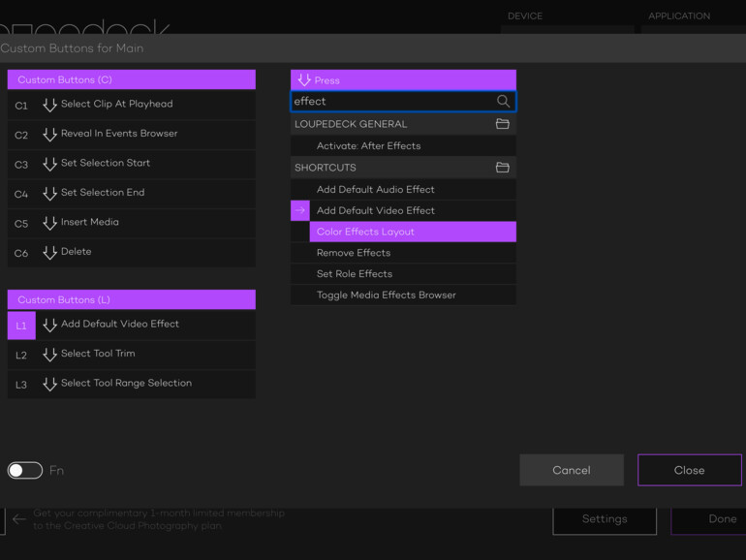Switch to the DEVICE tab

click(525, 16)
